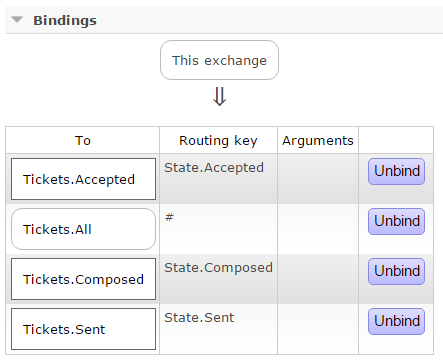Click the Arguments column header
This screenshot has height=362, width=443.
(318, 140)
